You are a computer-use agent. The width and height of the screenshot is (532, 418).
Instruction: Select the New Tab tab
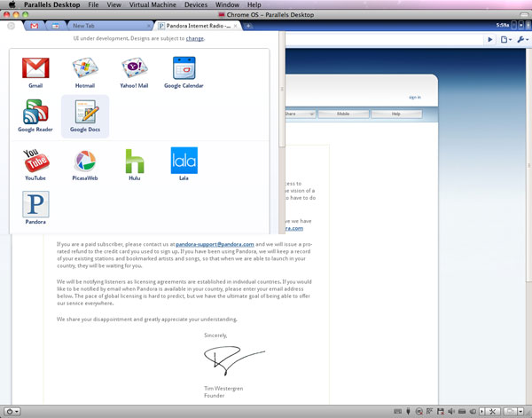click(x=108, y=26)
